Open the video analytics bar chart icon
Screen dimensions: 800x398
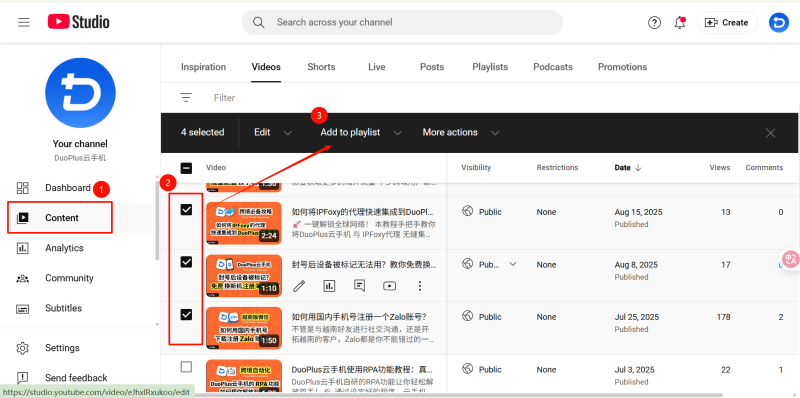(x=329, y=286)
